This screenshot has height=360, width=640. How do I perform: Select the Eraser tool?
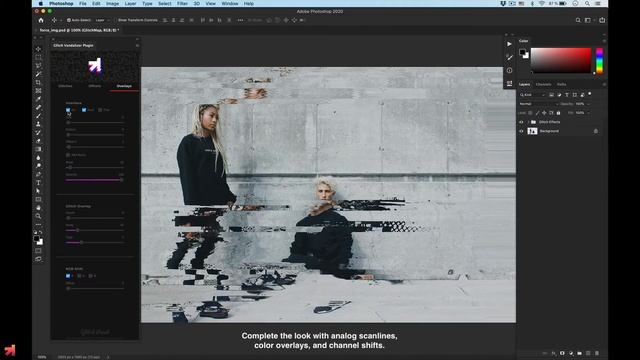(38, 141)
